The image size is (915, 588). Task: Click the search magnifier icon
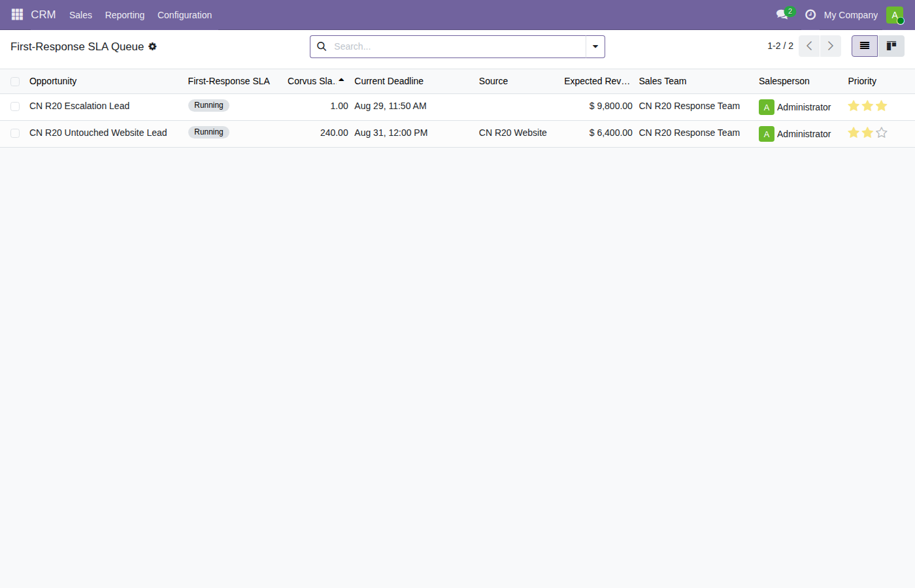pyautogui.click(x=322, y=46)
